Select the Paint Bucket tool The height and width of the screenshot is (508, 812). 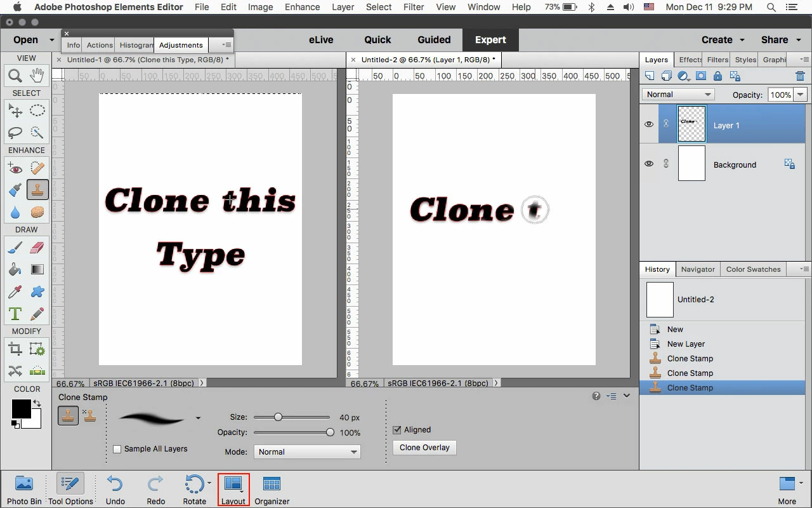coord(15,269)
